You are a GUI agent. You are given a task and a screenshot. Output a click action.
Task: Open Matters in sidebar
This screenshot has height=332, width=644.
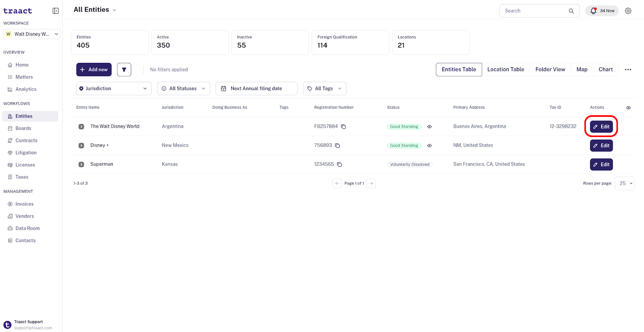pyautogui.click(x=30, y=77)
